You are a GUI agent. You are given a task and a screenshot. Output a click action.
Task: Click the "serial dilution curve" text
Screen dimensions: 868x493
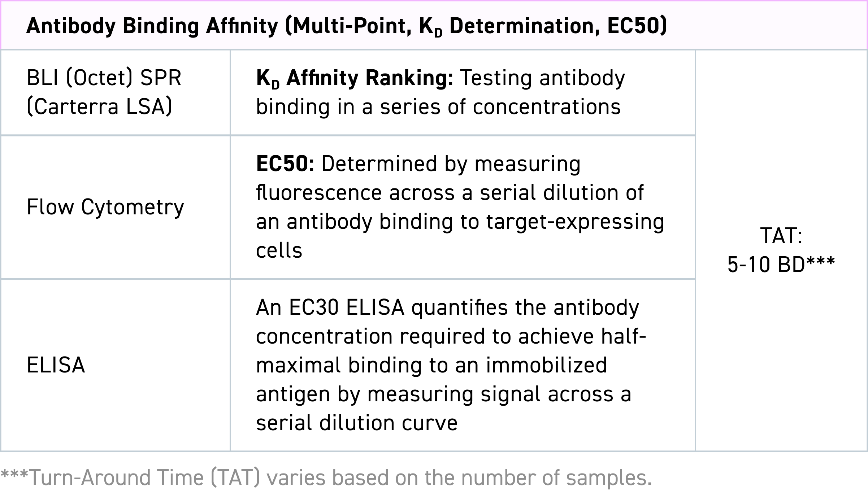(357, 423)
